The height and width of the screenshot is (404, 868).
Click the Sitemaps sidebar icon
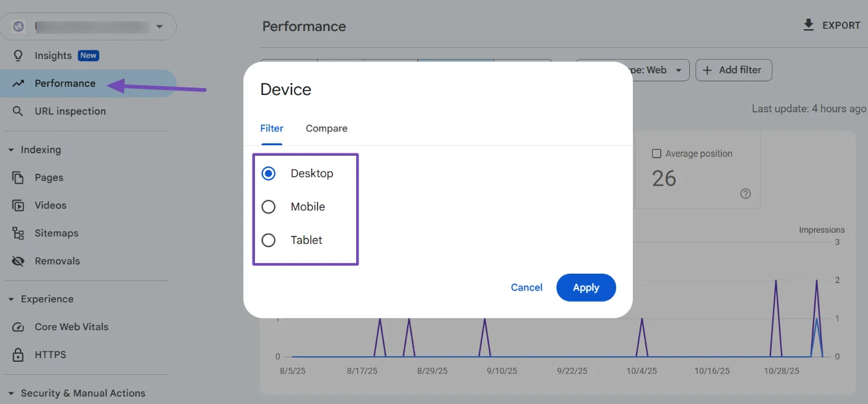(18, 233)
